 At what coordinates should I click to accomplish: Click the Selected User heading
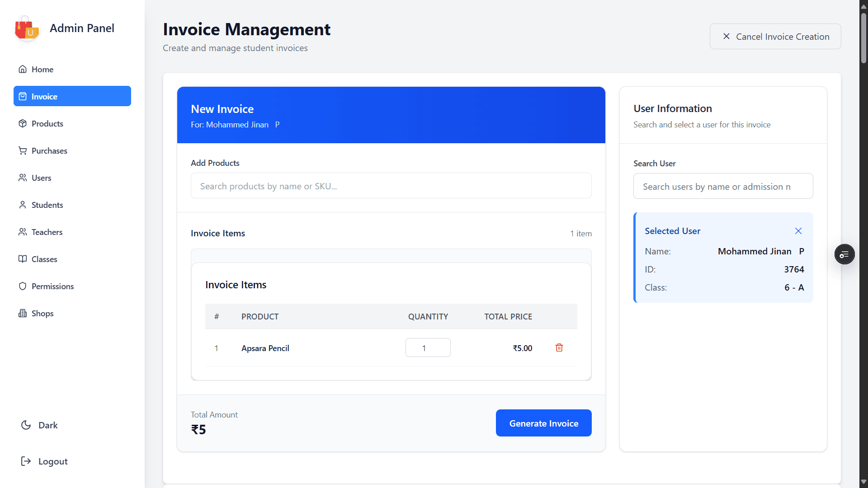[672, 231]
